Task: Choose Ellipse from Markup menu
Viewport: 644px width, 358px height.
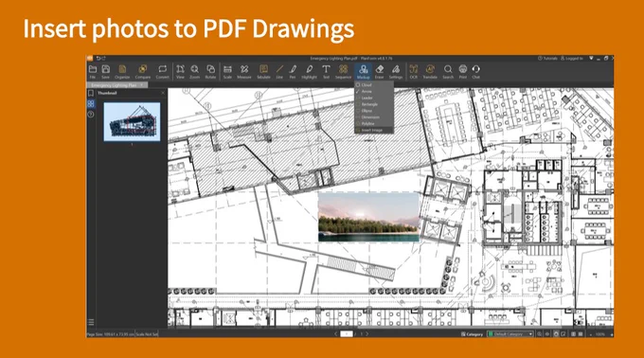Action: point(374,111)
